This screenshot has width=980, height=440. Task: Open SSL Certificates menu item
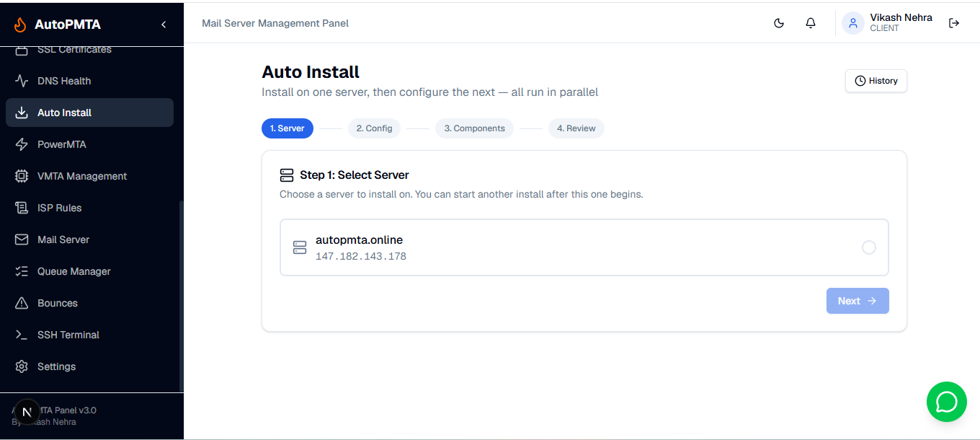point(89,51)
